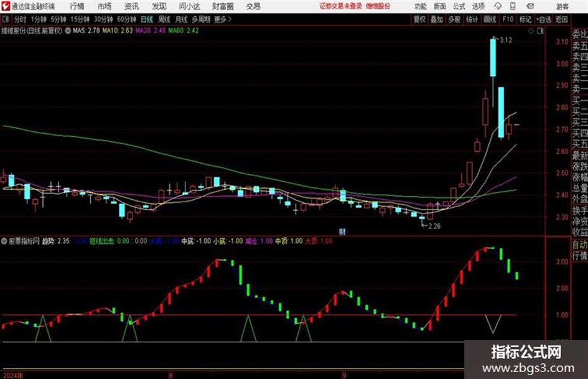Select the 周线 weekly period tab
This screenshot has width=588, height=379.
[x=164, y=19]
